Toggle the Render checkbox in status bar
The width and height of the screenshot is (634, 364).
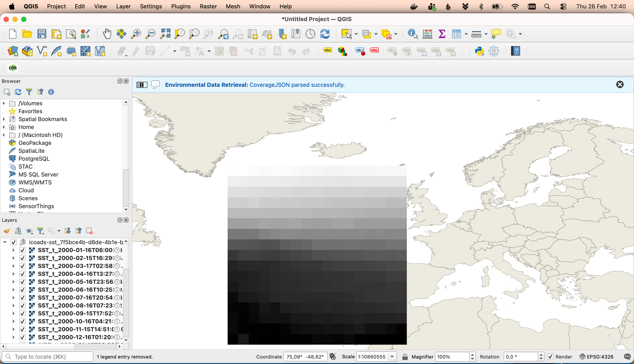click(x=550, y=357)
